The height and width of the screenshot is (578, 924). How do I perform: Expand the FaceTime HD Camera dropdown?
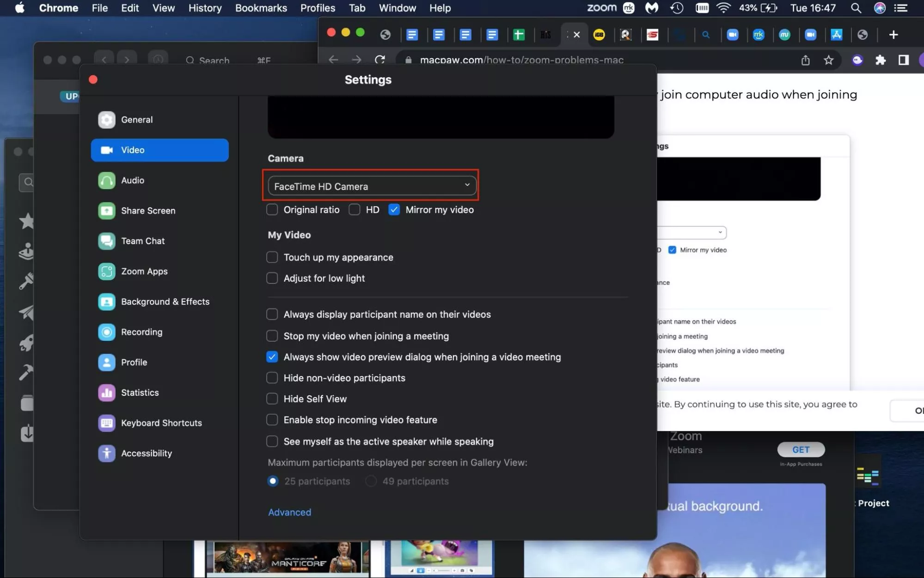[372, 186]
